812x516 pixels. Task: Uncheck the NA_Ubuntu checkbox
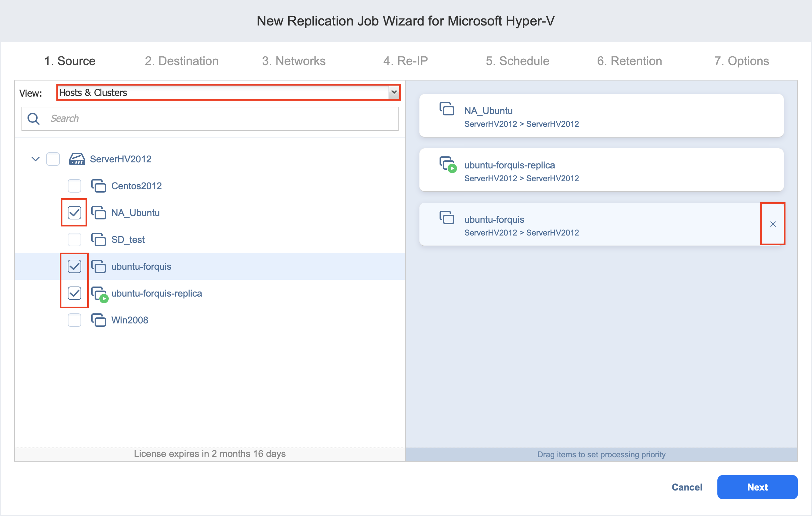pyautogui.click(x=74, y=213)
